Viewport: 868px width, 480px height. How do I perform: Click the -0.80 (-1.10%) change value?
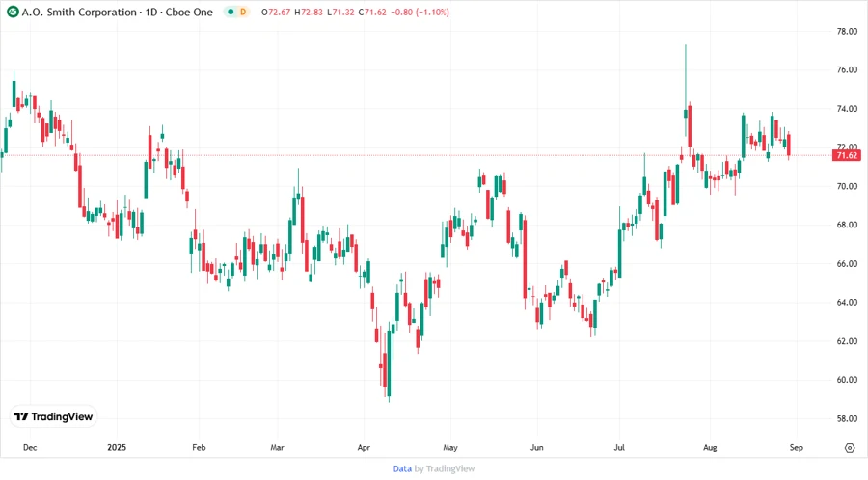420,12
